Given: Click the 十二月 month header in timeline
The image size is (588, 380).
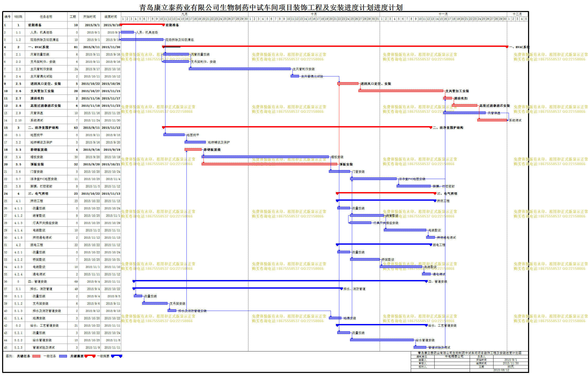Looking at the screenshot, I should 517,14.
